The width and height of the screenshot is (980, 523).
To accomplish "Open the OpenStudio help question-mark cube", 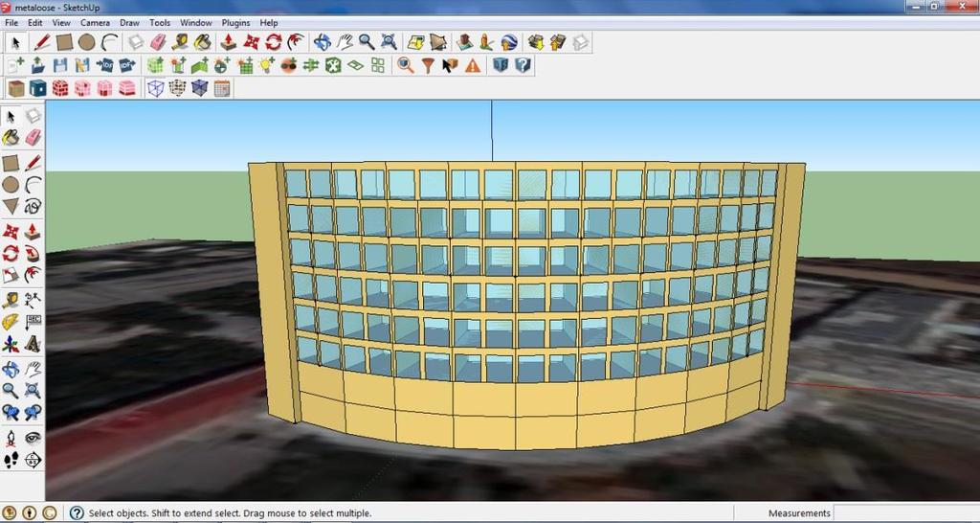I will (x=523, y=65).
